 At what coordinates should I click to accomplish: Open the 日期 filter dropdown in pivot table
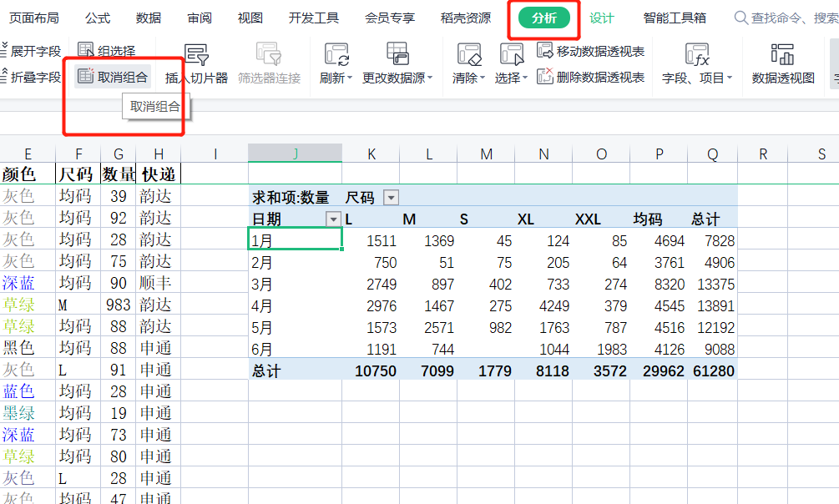tap(334, 219)
